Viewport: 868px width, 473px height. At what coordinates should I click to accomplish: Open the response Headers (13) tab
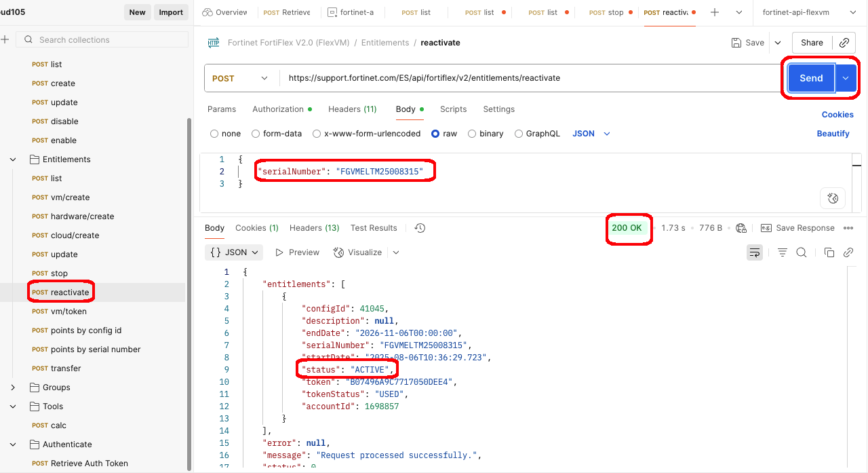pyautogui.click(x=315, y=228)
